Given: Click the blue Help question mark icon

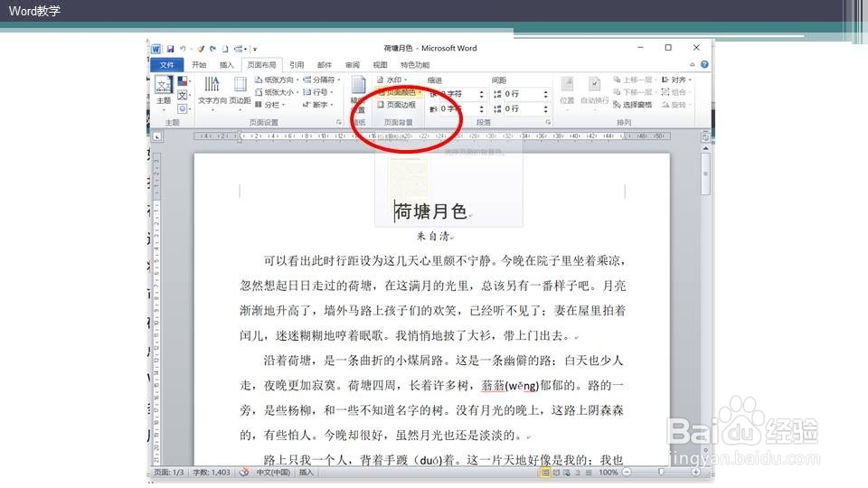Looking at the screenshot, I should click(x=704, y=64).
